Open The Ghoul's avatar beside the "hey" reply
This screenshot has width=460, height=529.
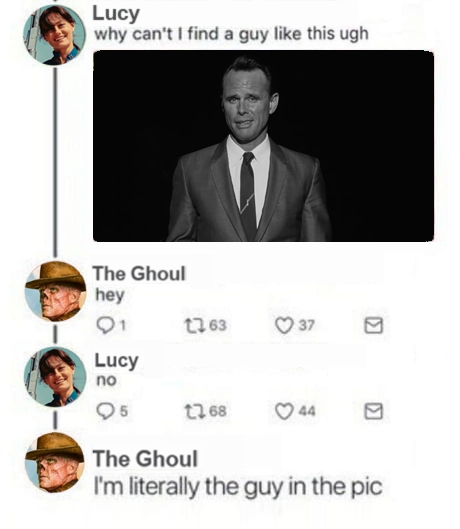55,291
